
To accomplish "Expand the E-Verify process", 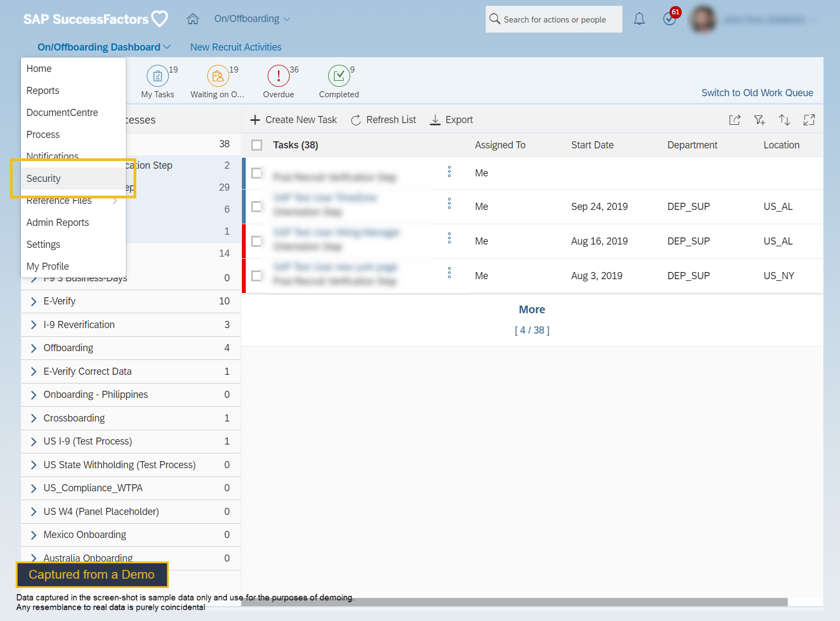I will (x=34, y=301).
